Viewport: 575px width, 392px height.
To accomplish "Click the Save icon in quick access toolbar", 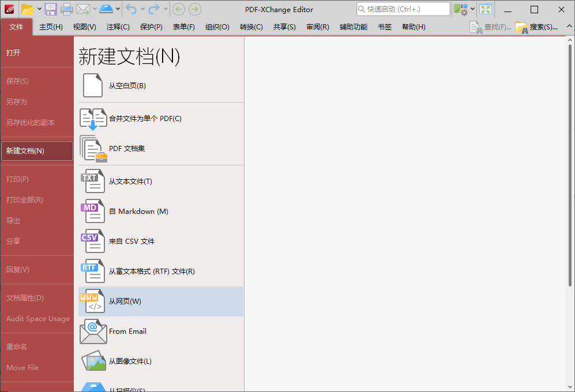I will point(51,9).
